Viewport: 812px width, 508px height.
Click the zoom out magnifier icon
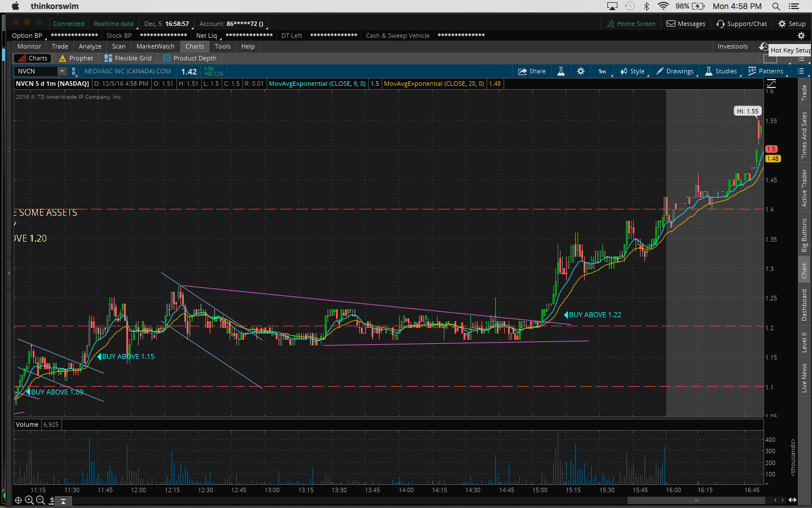(x=41, y=500)
